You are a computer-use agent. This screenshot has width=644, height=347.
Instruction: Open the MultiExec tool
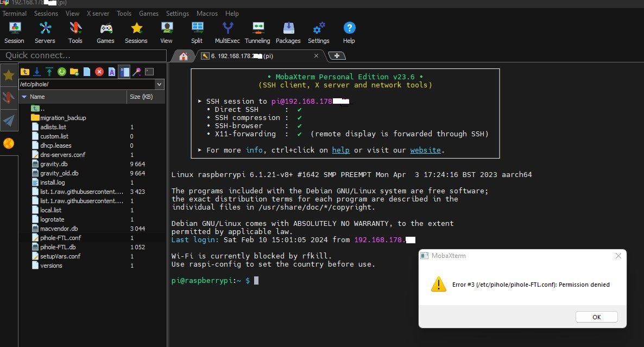pos(228,33)
